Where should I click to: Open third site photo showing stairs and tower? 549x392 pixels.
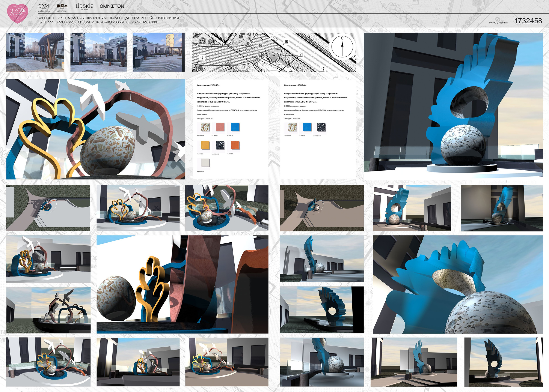pyautogui.click(x=158, y=52)
